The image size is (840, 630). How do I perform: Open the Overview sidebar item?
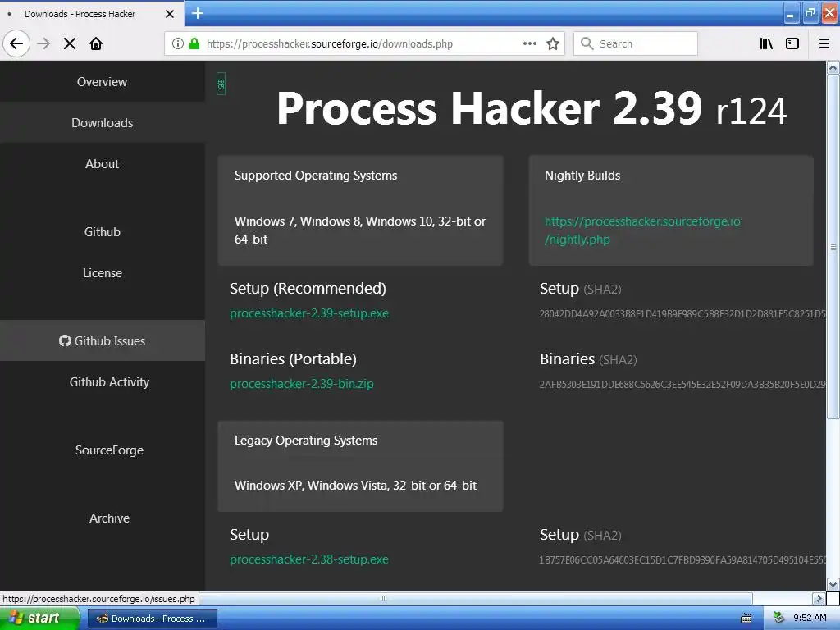point(102,82)
